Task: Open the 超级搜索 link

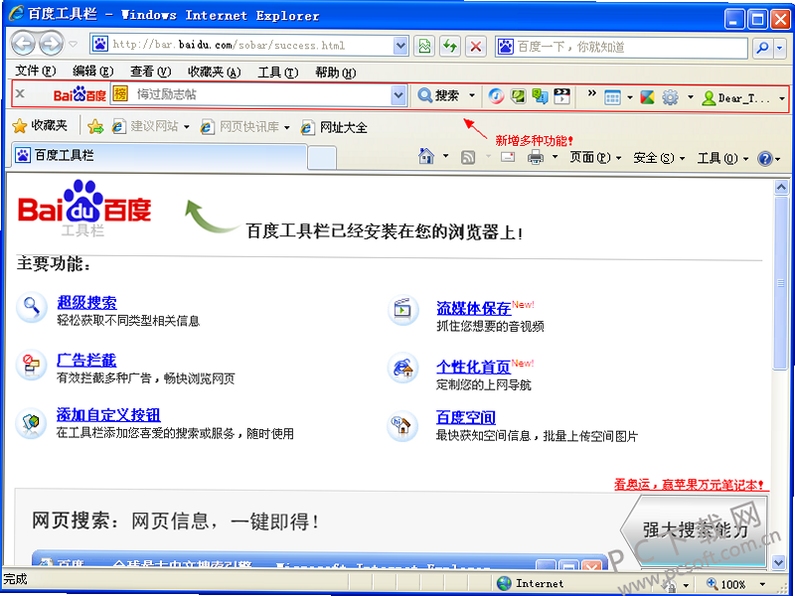Action: 87,302
